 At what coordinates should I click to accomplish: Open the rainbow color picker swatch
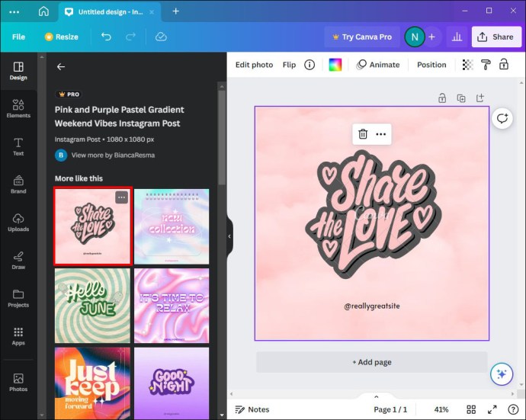click(x=335, y=65)
